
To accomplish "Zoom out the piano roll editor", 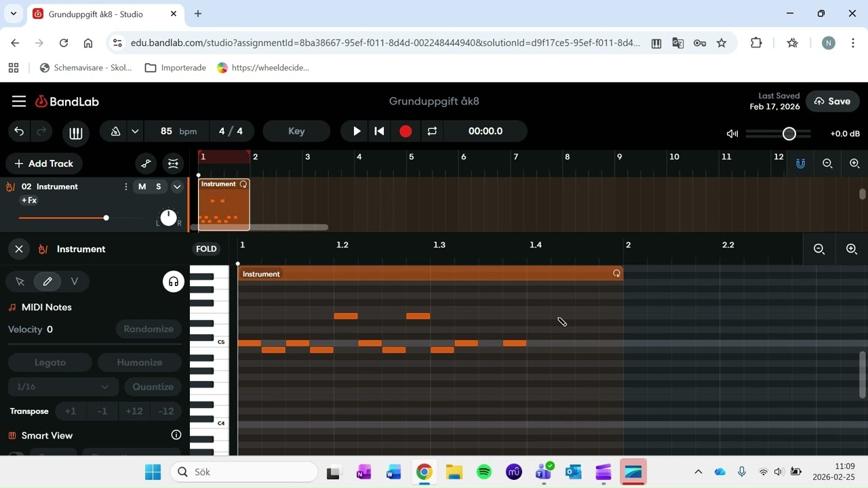I will [819, 249].
